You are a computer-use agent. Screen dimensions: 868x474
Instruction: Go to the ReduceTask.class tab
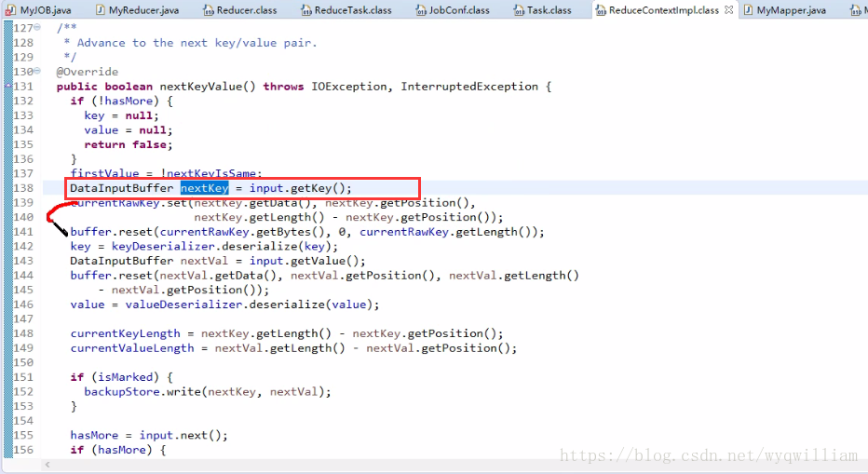pyautogui.click(x=346, y=10)
